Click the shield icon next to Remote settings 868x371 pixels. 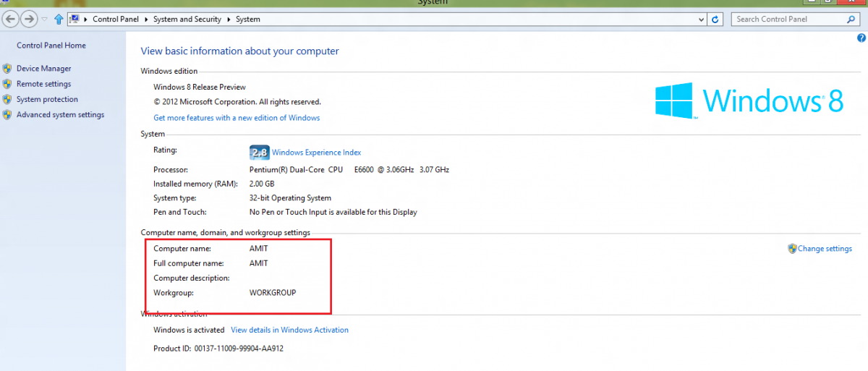pyautogui.click(x=7, y=84)
